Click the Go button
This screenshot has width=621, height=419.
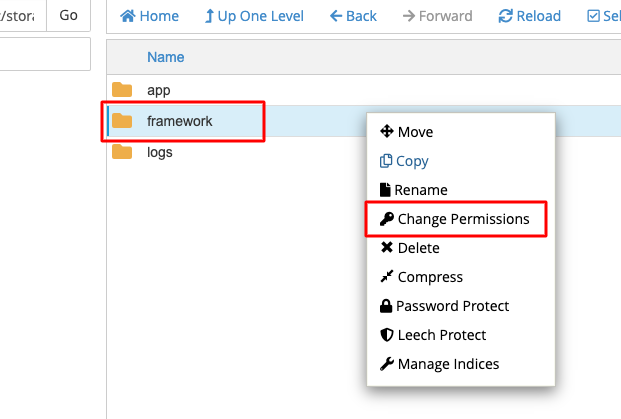click(x=68, y=16)
